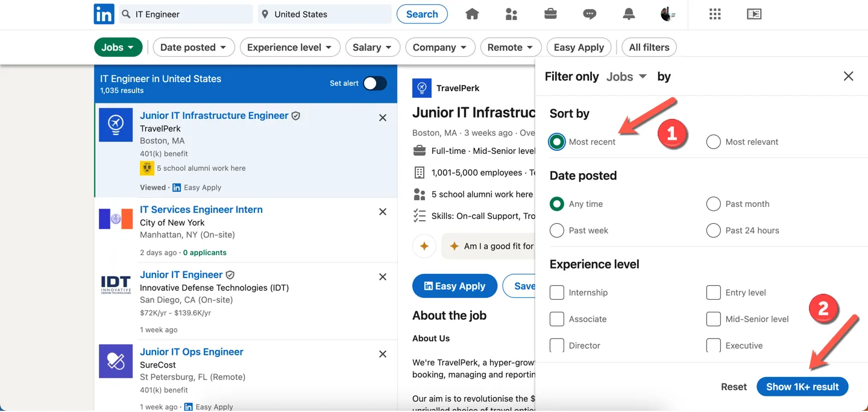Screen dimensions: 868x412
Task: Expand the Company filter
Action: (440, 47)
